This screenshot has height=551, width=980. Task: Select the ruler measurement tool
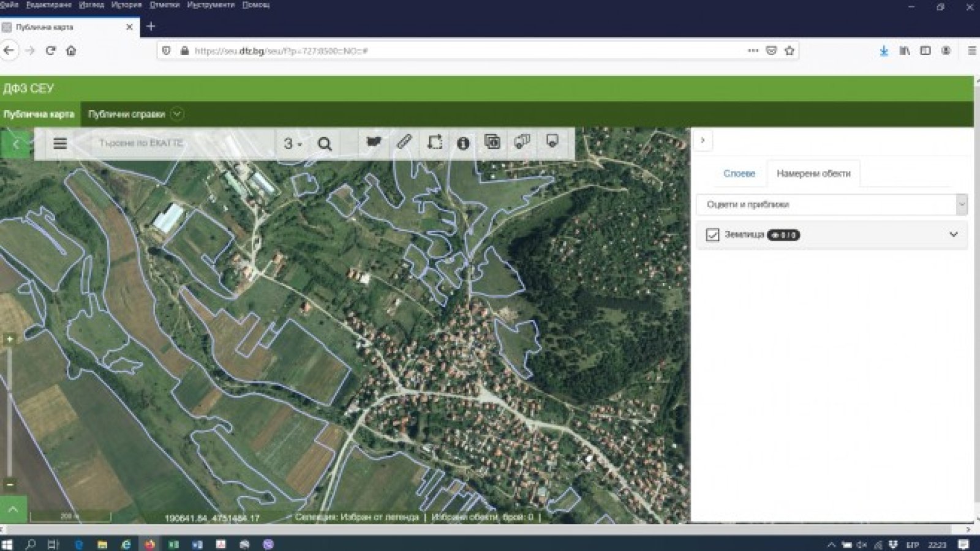[404, 142]
